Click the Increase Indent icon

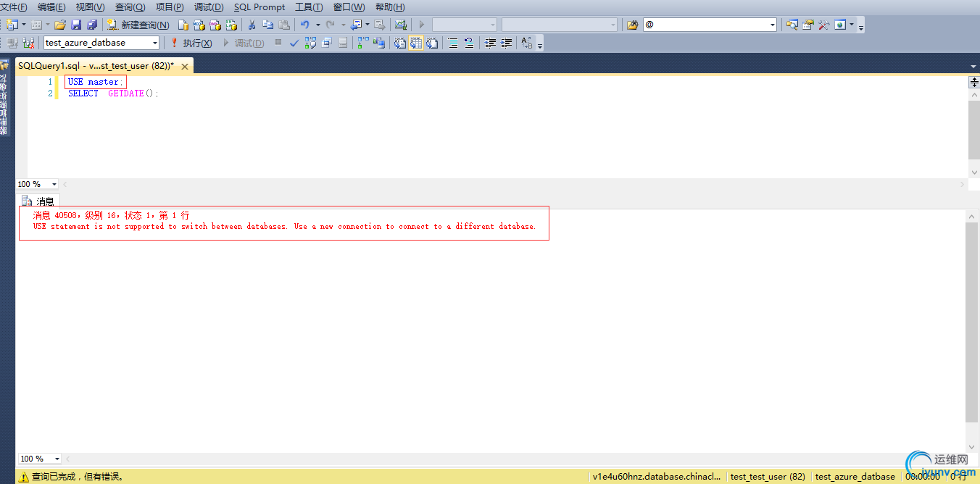tap(507, 43)
